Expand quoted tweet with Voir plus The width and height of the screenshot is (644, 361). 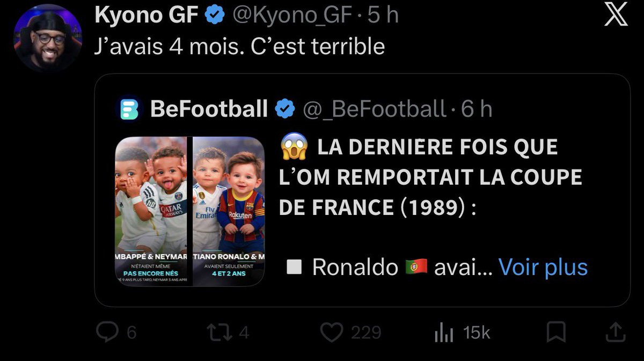pyautogui.click(x=543, y=267)
